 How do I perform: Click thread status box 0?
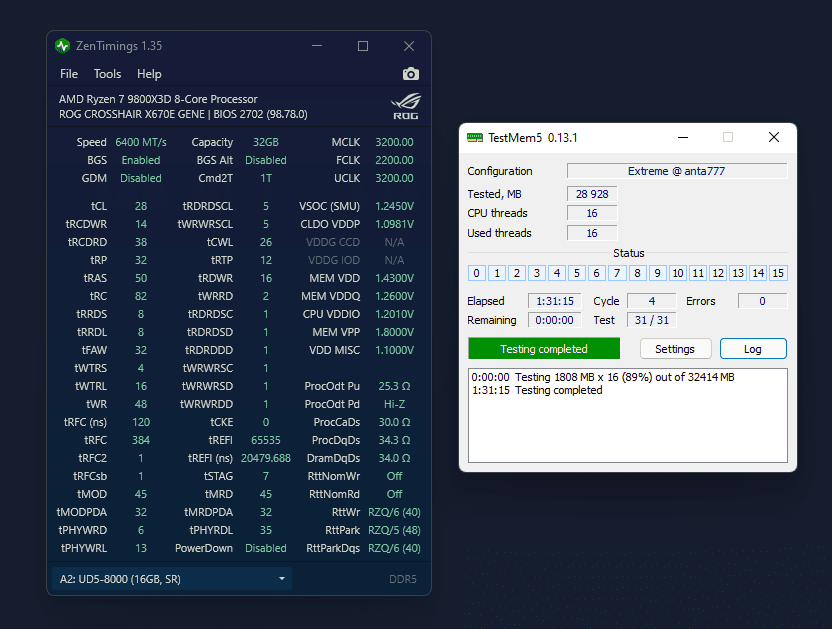pos(477,273)
